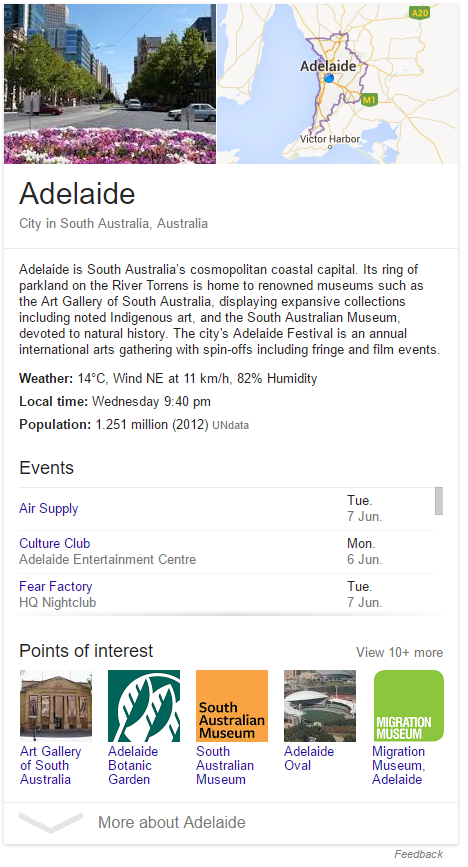Click the blue Adelaide location marker on map
The width and height of the screenshot is (468, 867).
[329, 79]
